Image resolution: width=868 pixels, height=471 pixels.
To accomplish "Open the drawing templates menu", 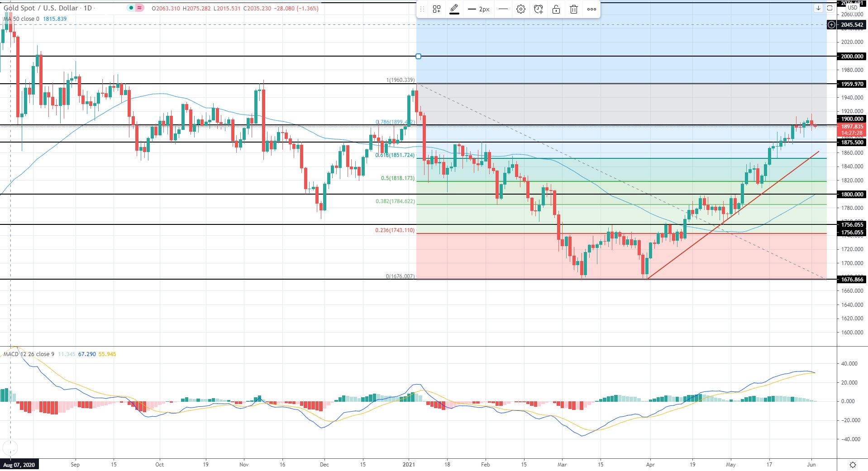I will (x=437, y=9).
